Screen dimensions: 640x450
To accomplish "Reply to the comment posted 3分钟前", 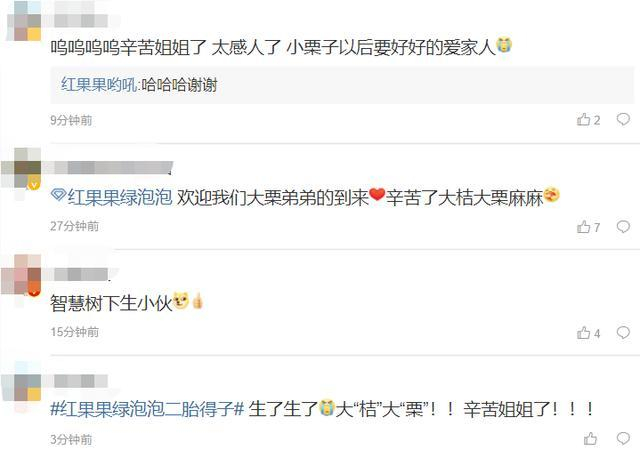I will pyautogui.click(x=623, y=438).
